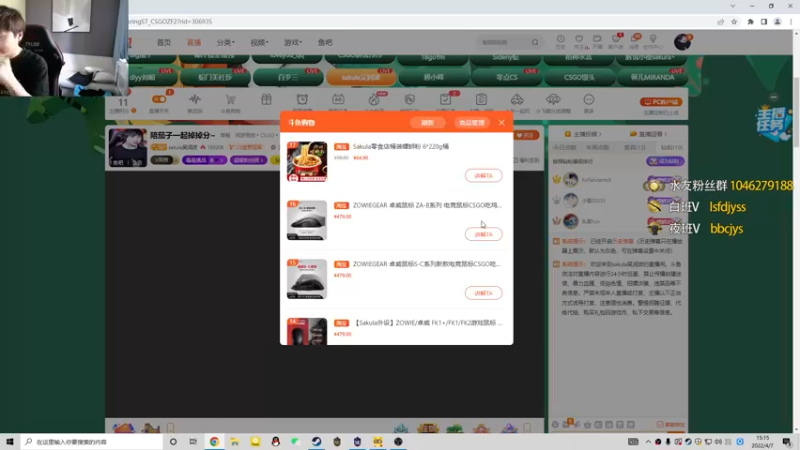Image resolution: width=800 pixels, height=450 pixels.
Task: Click the 主播任务 floating badge on the right
Action: point(773,122)
